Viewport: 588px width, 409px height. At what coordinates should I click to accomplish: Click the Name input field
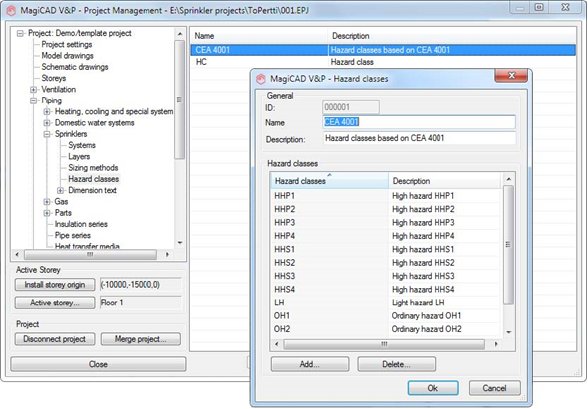tap(419, 122)
